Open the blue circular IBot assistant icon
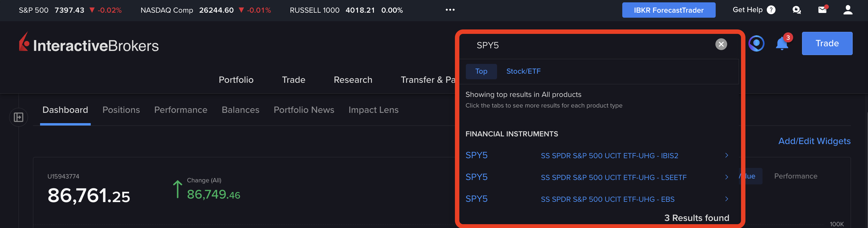 click(756, 43)
